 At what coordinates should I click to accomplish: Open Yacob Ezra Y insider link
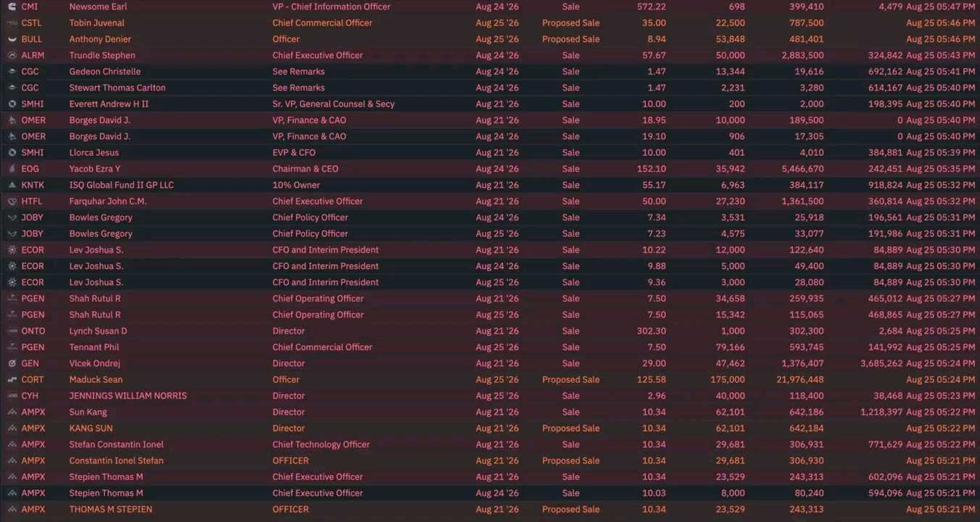coord(95,169)
